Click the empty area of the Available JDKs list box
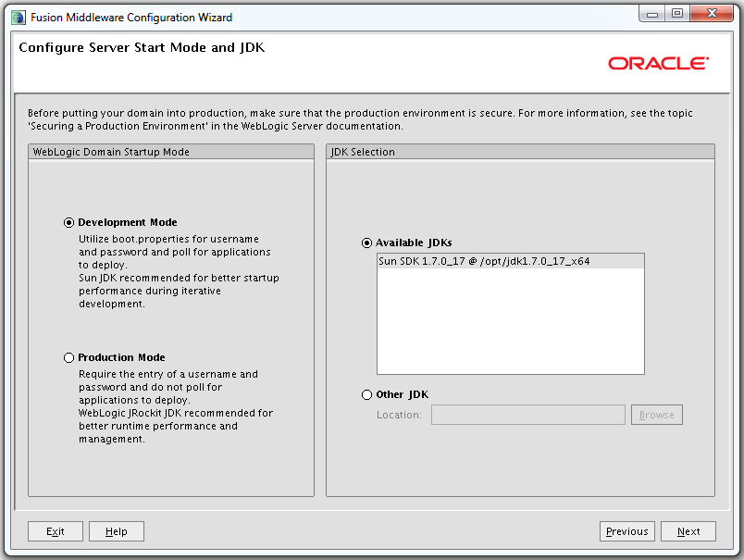Screen dimensions: 744x560 pyautogui.click(x=511, y=321)
